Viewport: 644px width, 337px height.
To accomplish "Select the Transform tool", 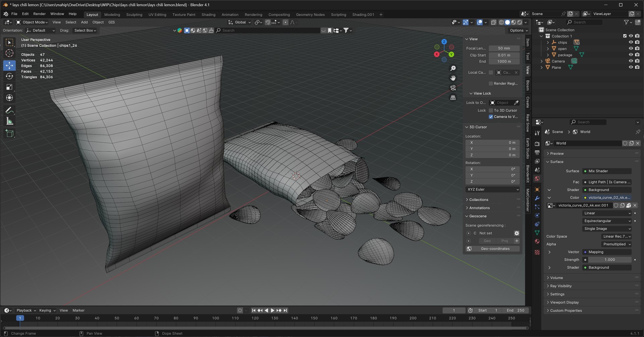I will pos(9,98).
